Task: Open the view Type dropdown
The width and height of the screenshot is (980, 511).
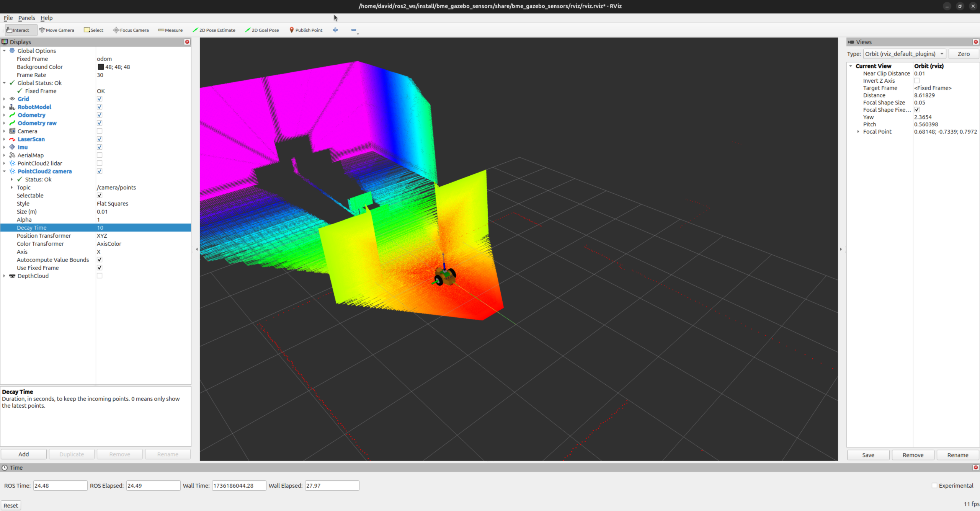Action: (904, 54)
